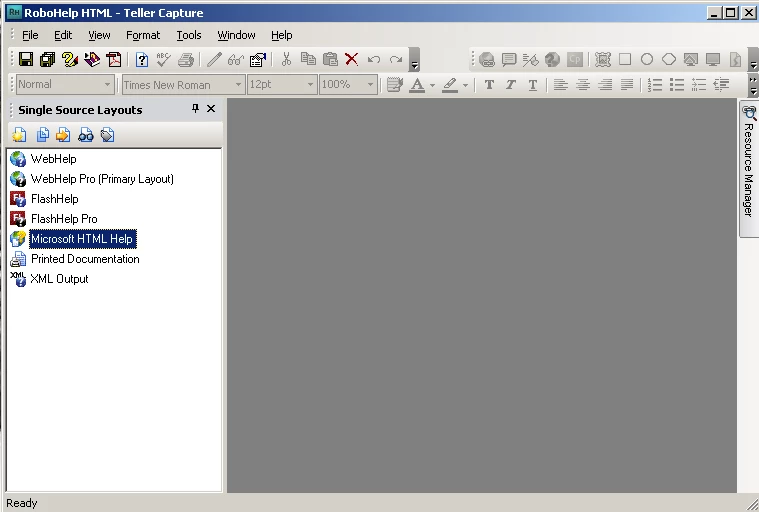The image size is (759, 512).
Task: Select the circle shape icon
Action: tap(647, 60)
